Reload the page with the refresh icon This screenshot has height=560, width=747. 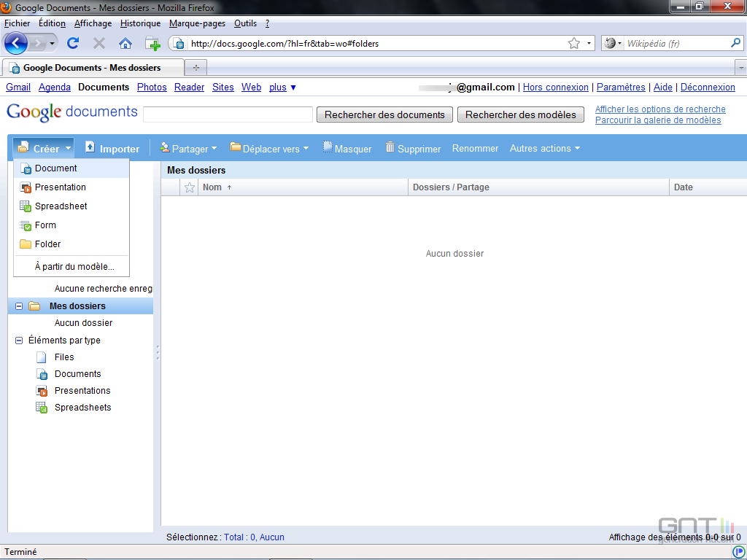[x=73, y=44]
